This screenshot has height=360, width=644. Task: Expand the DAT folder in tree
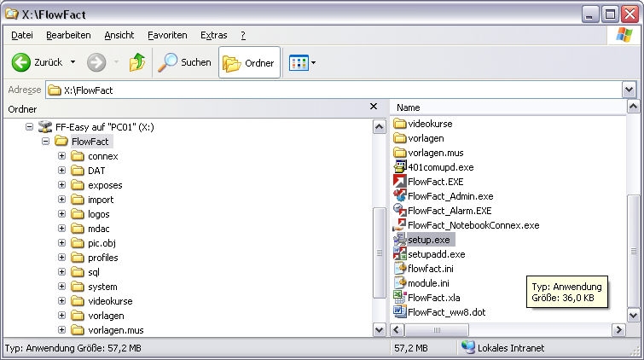61,170
